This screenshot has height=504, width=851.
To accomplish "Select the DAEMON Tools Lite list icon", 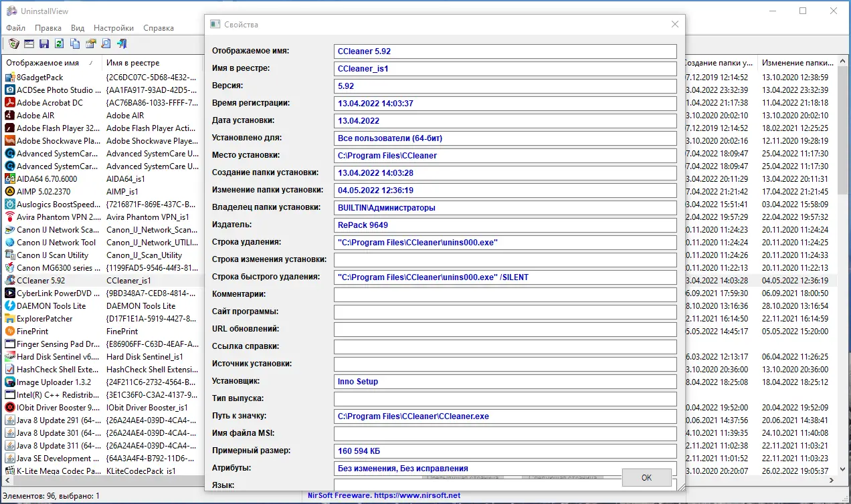I will click(x=10, y=306).
